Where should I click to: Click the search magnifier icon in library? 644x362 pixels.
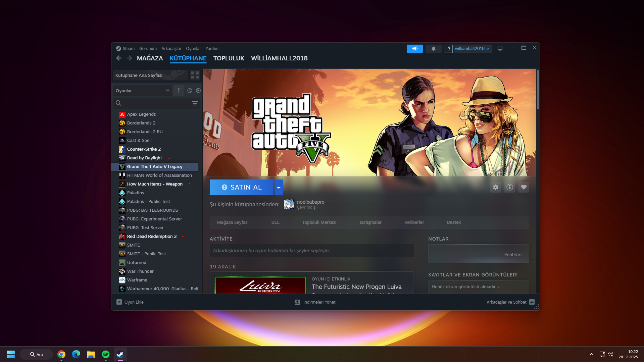pos(118,103)
